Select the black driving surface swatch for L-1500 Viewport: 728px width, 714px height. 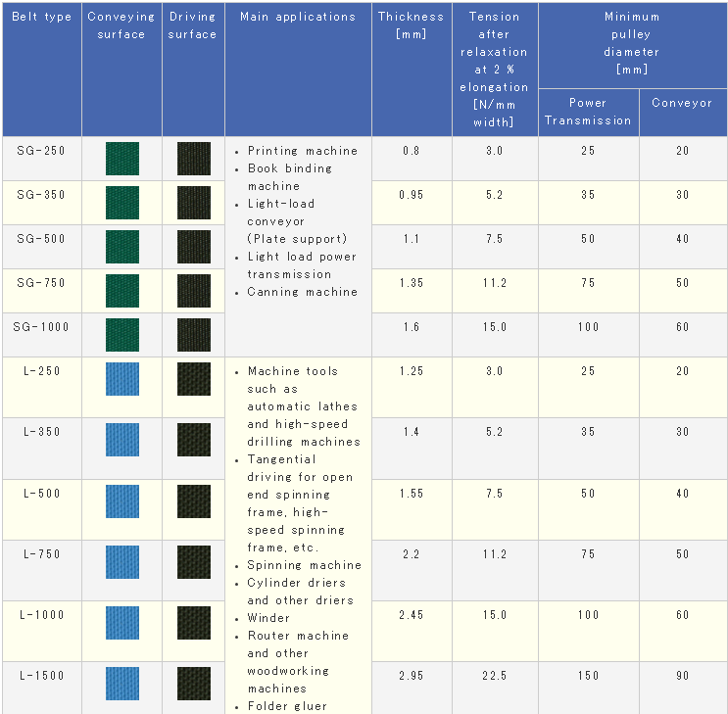(x=193, y=684)
